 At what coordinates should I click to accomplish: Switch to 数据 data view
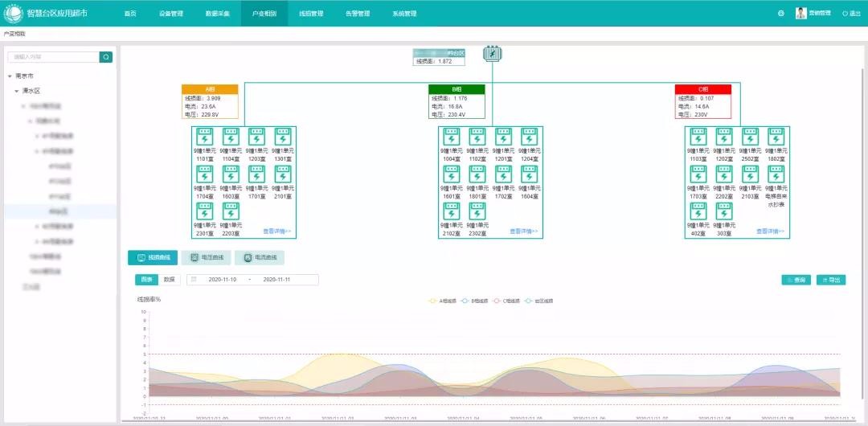point(169,280)
